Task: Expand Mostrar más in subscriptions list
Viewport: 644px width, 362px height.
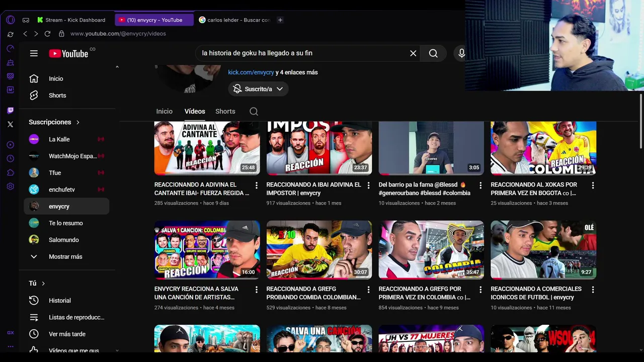Action: pos(66,256)
